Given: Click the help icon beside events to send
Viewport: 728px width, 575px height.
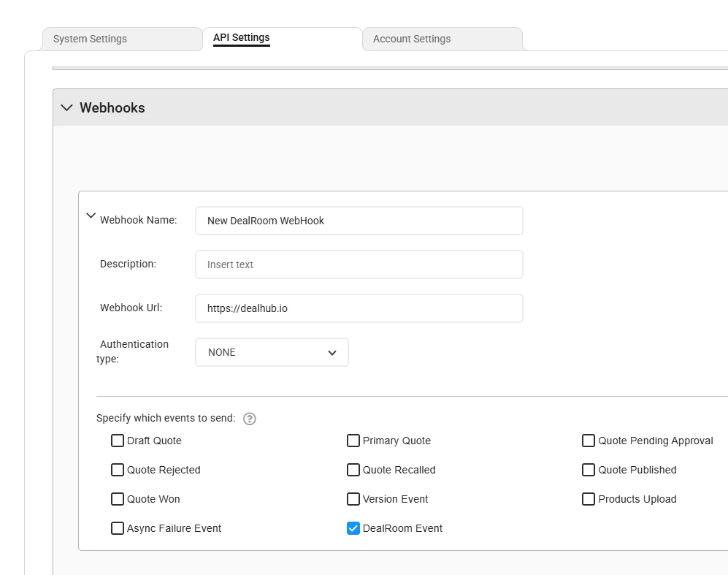Looking at the screenshot, I should pyautogui.click(x=249, y=419).
